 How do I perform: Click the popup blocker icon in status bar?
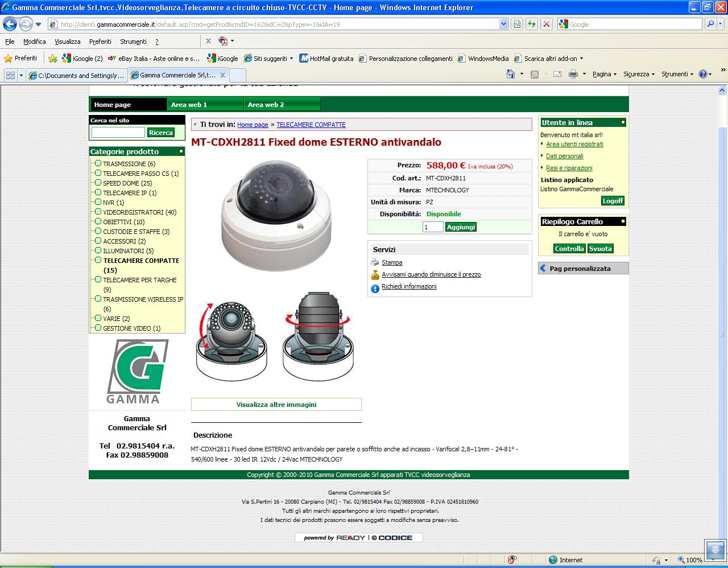(x=512, y=560)
